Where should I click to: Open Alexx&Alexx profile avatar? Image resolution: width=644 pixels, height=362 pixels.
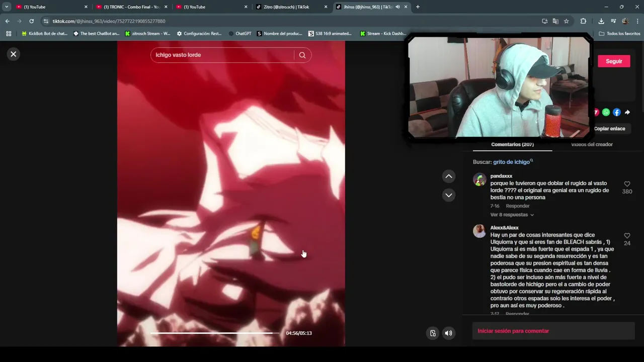[x=479, y=231]
